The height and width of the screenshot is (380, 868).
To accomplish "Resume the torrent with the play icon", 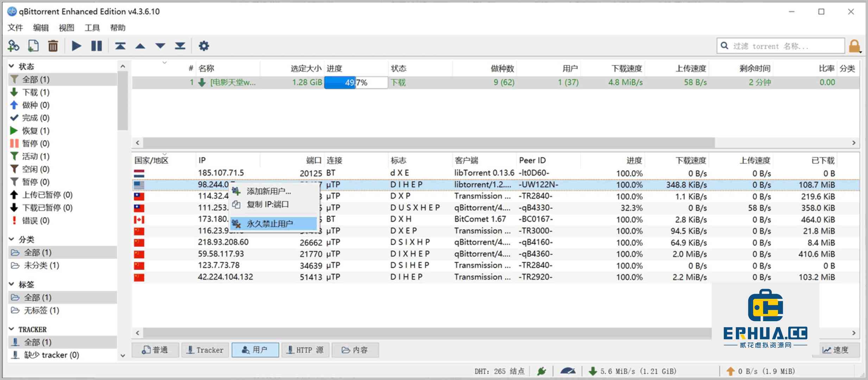I will pyautogui.click(x=75, y=45).
